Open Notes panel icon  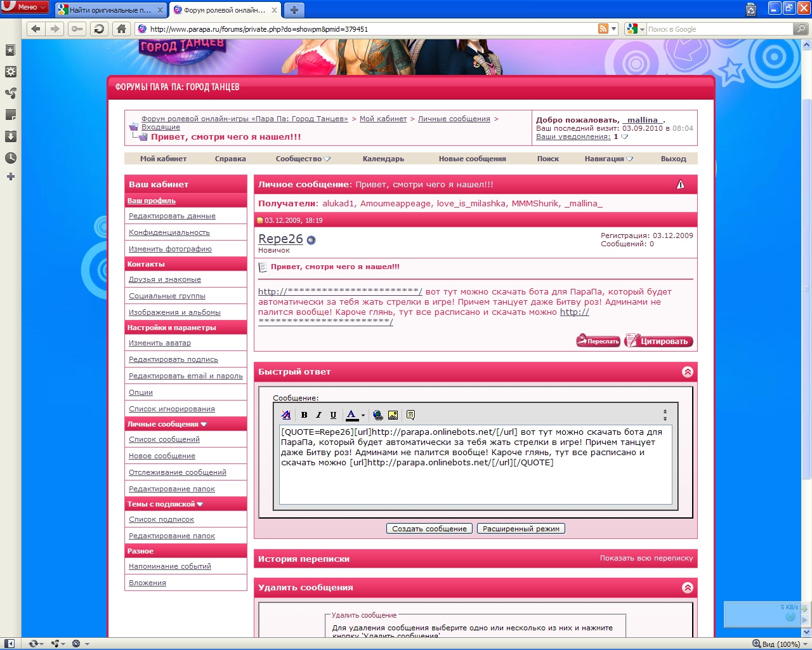[10, 115]
